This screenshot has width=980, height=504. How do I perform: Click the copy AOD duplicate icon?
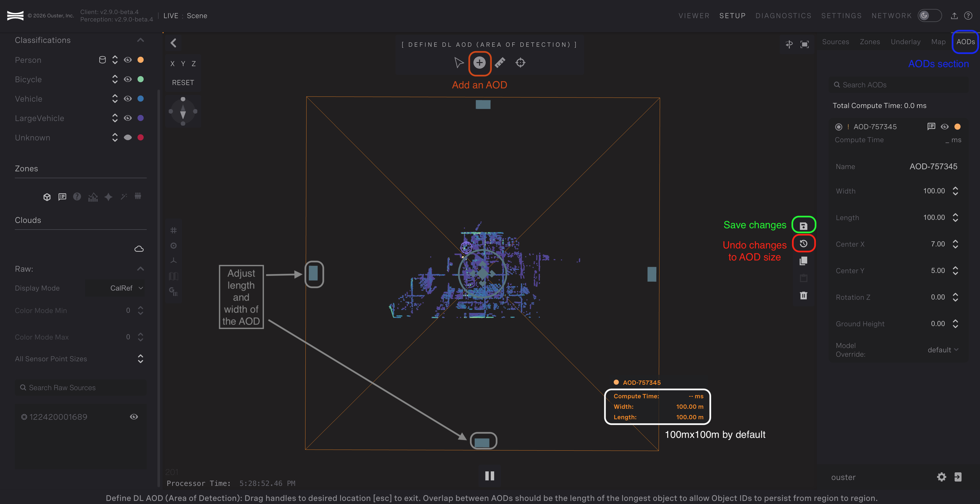click(803, 261)
